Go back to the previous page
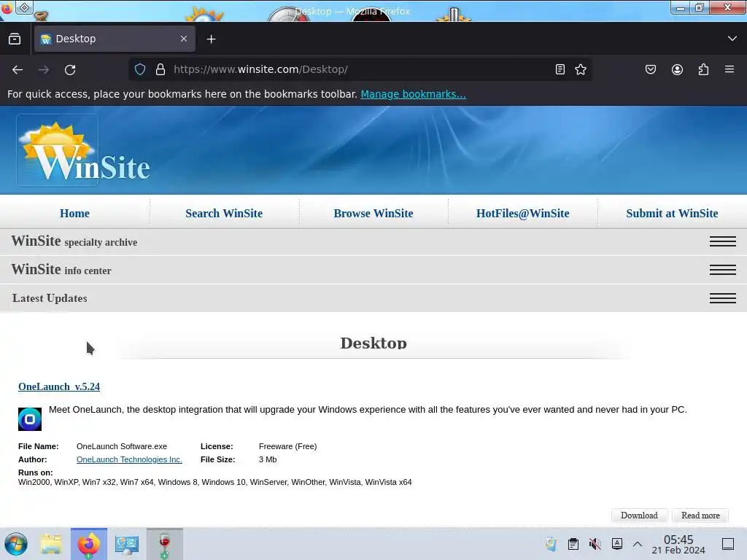747x560 pixels. point(18,69)
